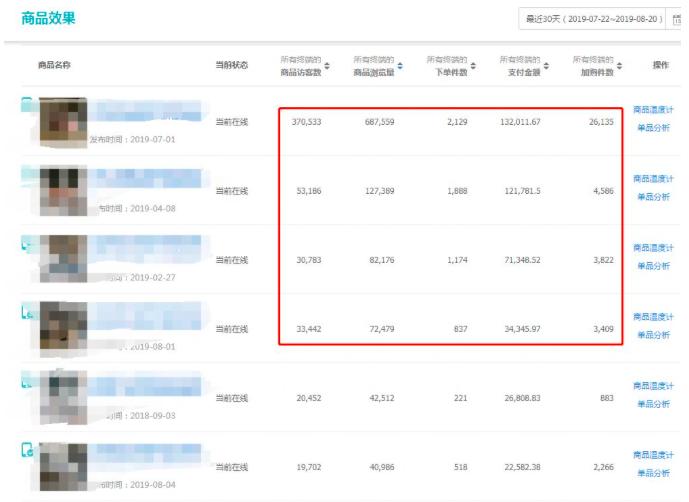Click device icon beside the 2019-08-04 product
This screenshot has height=502, width=689.
coord(28,451)
